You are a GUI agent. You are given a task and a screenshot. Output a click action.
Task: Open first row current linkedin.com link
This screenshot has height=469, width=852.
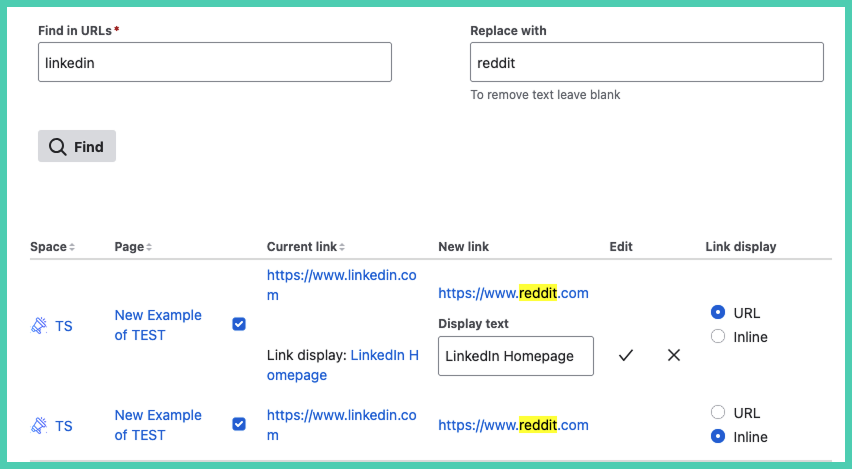341,285
